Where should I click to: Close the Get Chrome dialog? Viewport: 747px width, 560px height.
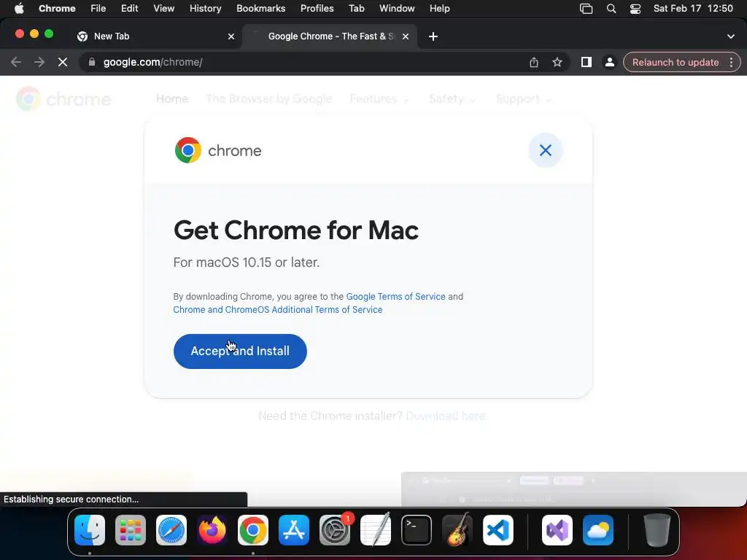click(x=546, y=150)
